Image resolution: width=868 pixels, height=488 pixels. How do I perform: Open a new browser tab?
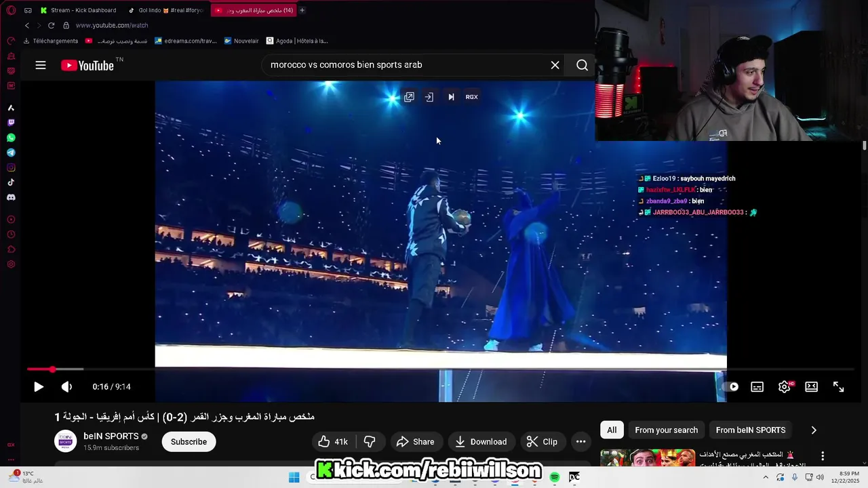[x=302, y=10]
